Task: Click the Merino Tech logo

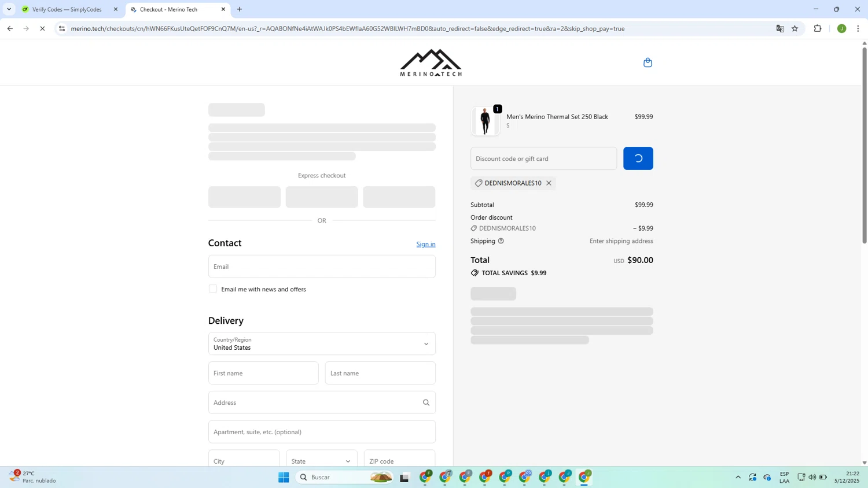Action: point(431,62)
